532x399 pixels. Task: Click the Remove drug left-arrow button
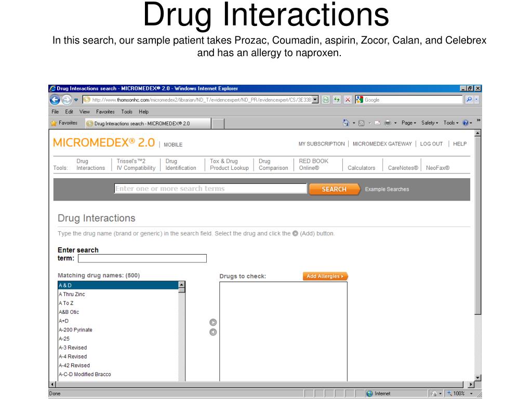[213, 332]
